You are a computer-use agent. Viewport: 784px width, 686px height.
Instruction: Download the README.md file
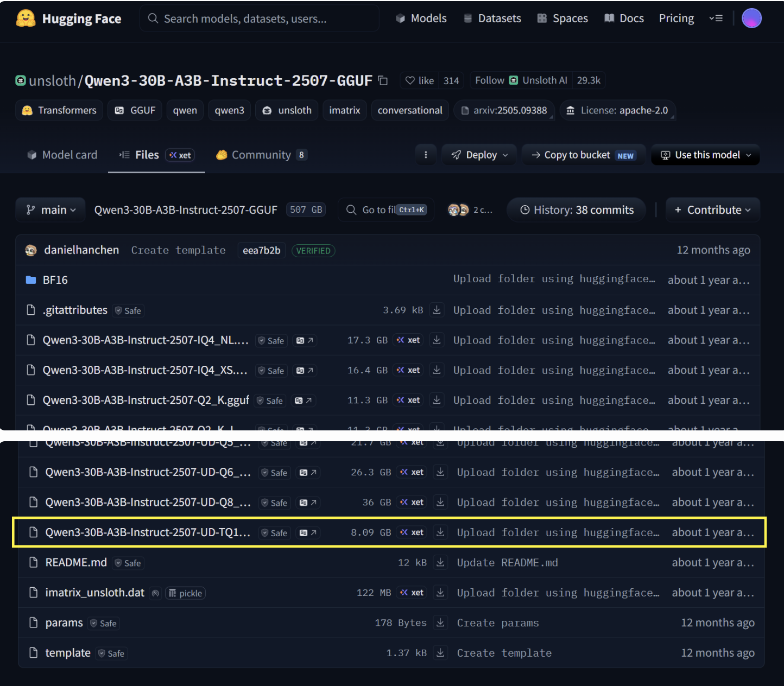440,563
